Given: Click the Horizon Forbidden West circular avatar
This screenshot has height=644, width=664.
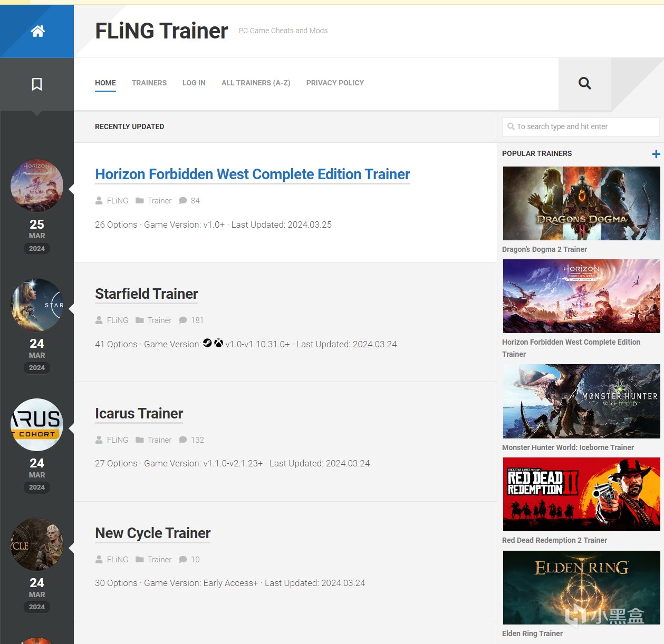Looking at the screenshot, I should pos(37,186).
